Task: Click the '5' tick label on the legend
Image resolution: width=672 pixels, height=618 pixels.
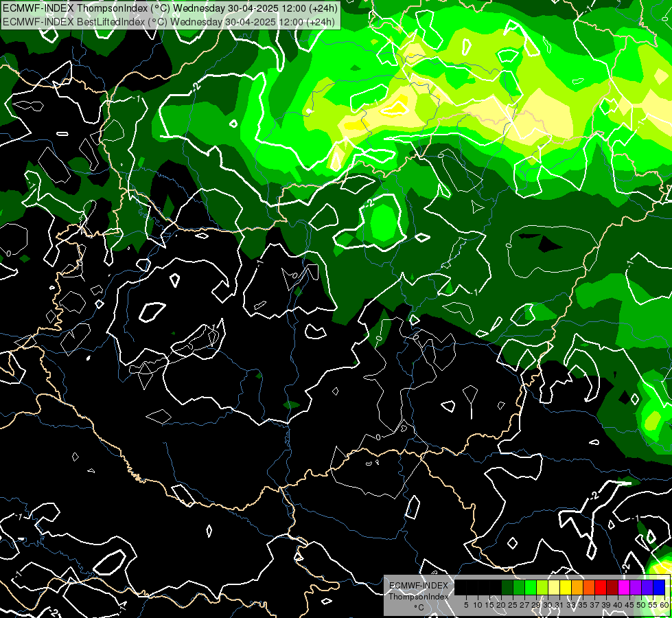Action: tap(466, 605)
